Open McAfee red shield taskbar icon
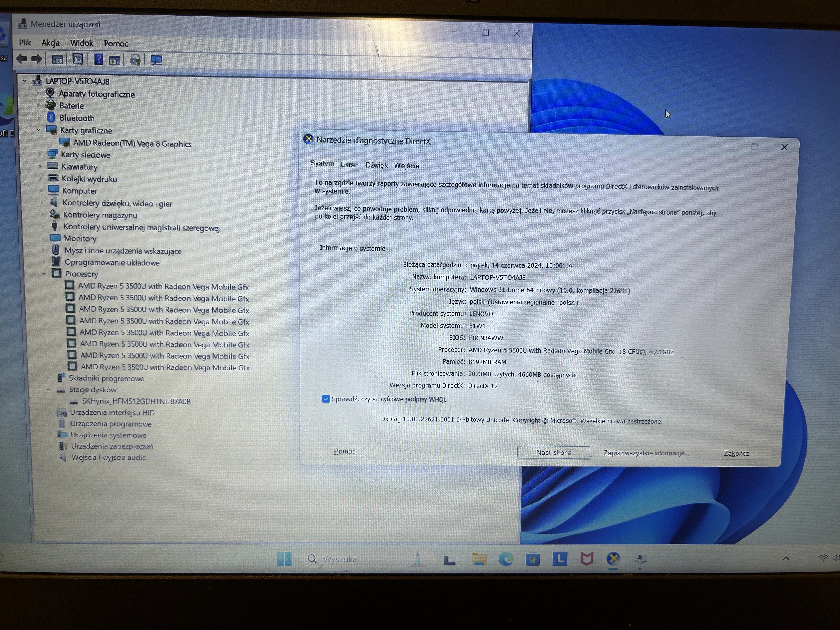This screenshot has height=630, width=840. (x=587, y=559)
